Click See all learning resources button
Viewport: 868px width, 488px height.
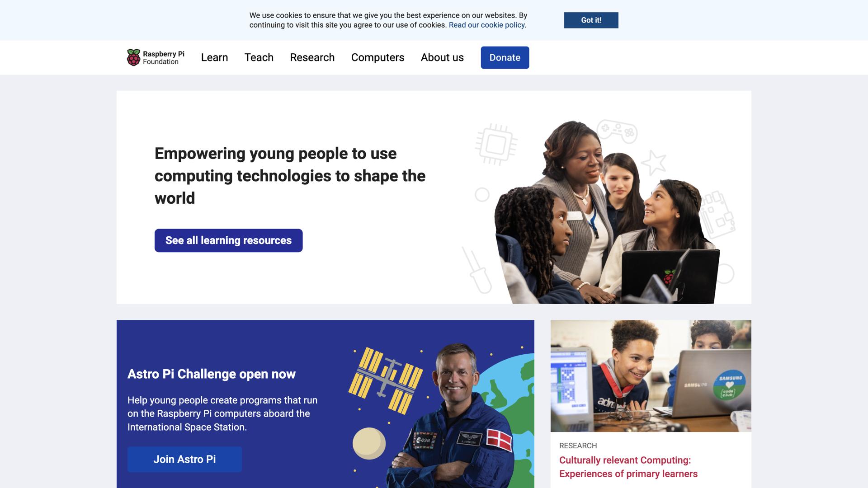(x=229, y=240)
